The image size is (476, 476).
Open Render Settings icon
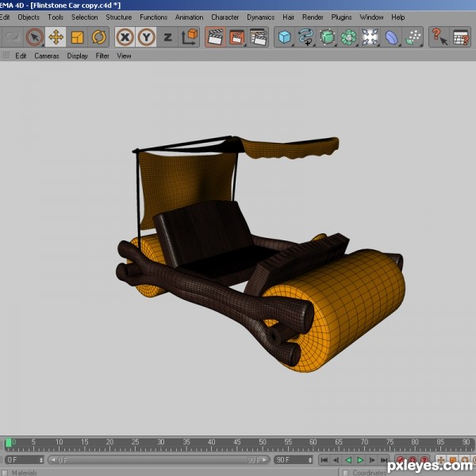pyautogui.click(x=259, y=37)
